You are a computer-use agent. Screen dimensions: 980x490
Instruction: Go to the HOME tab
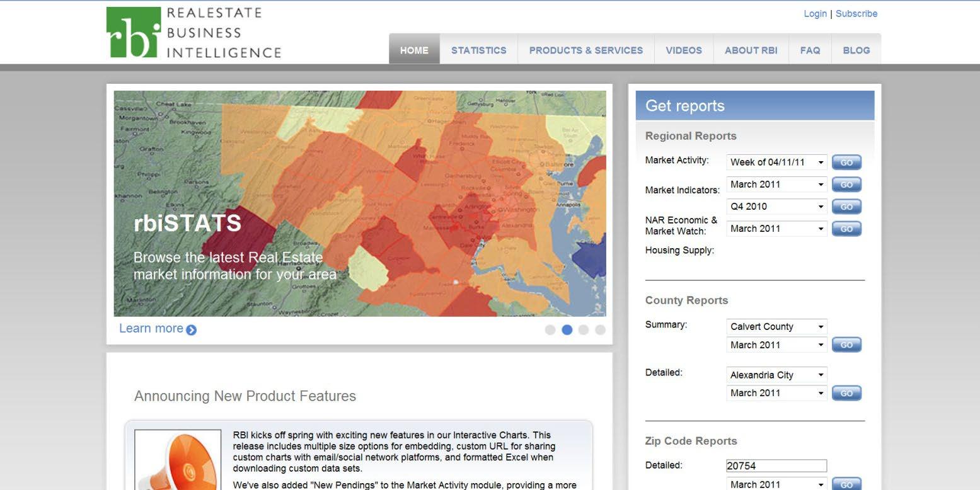tap(414, 50)
